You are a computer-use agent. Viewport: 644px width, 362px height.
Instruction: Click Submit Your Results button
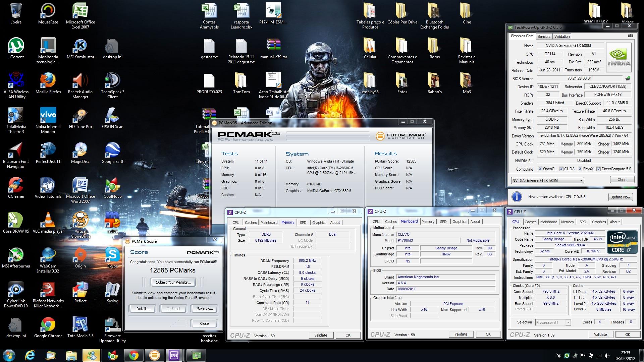[x=173, y=282]
